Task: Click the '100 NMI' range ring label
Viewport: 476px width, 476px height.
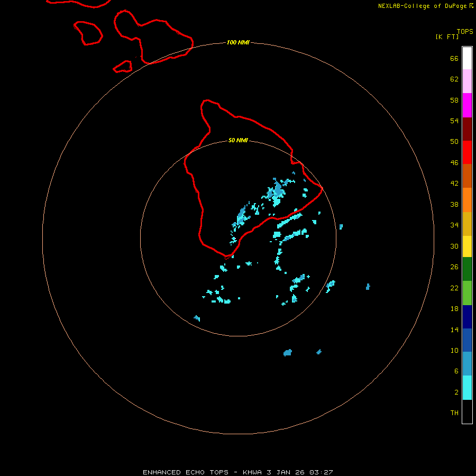Action: pyautogui.click(x=238, y=42)
